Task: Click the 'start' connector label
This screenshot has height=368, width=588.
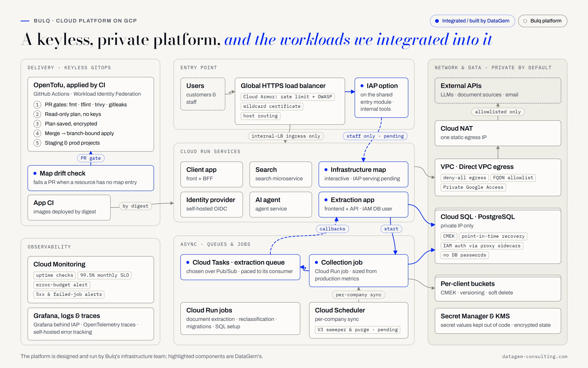Action: (x=391, y=229)
